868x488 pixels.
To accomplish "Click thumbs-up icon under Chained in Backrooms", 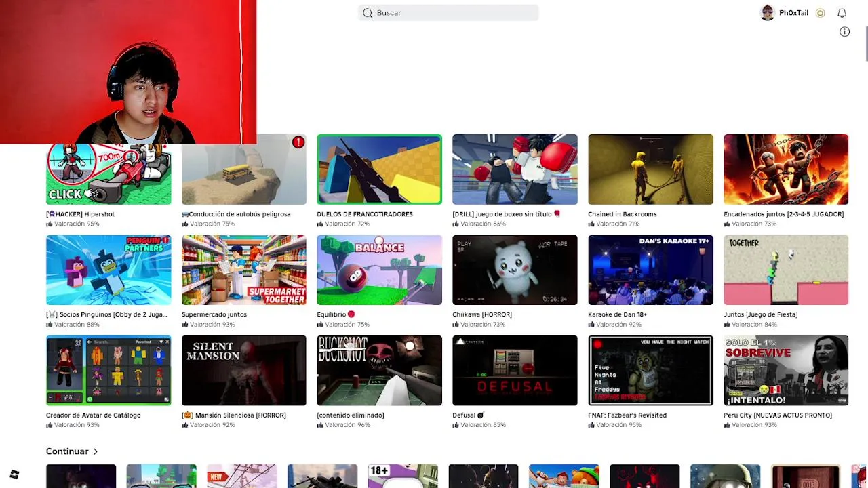I will 592,224.
